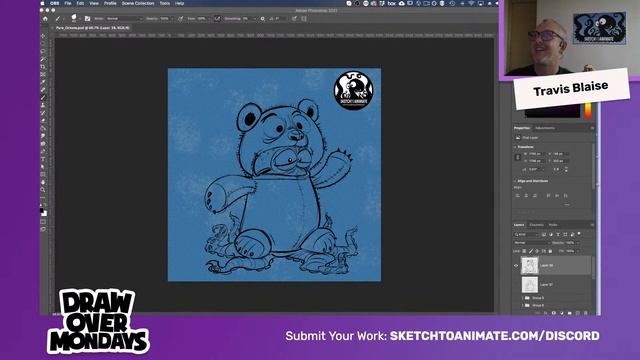640x360 pixels.
Task: Delete layer with trash icon
Action: (586, 313)
